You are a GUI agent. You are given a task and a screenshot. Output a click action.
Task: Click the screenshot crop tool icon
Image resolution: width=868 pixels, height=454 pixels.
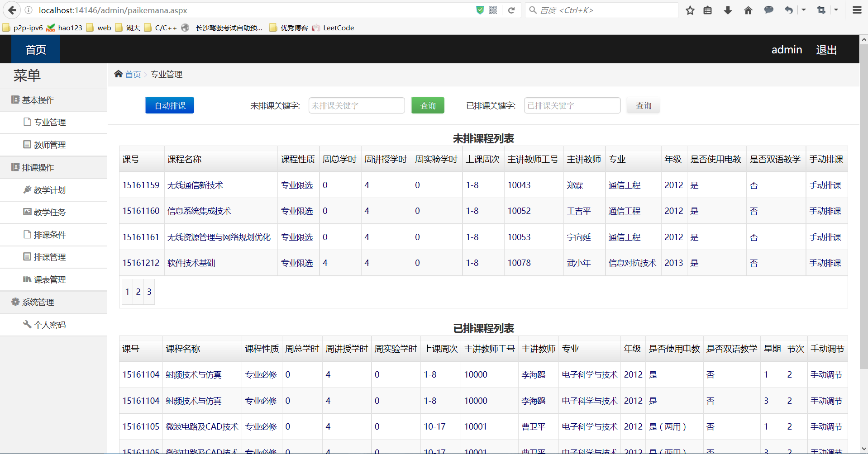(821, 10)
